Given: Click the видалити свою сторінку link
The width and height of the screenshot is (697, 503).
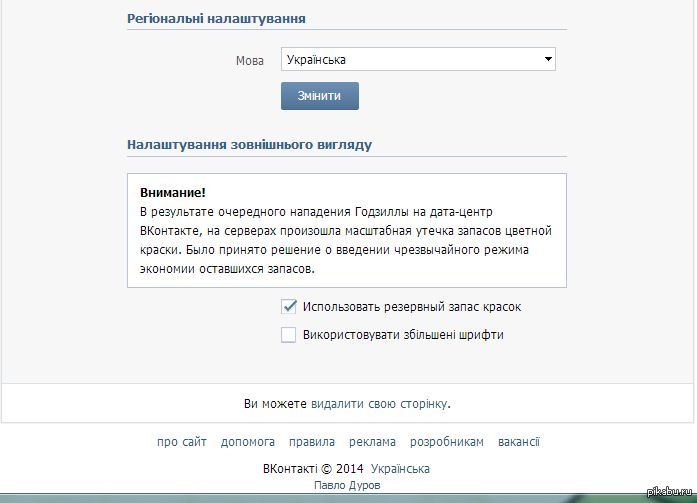Looking at the screenshot, I should [379, 404].
